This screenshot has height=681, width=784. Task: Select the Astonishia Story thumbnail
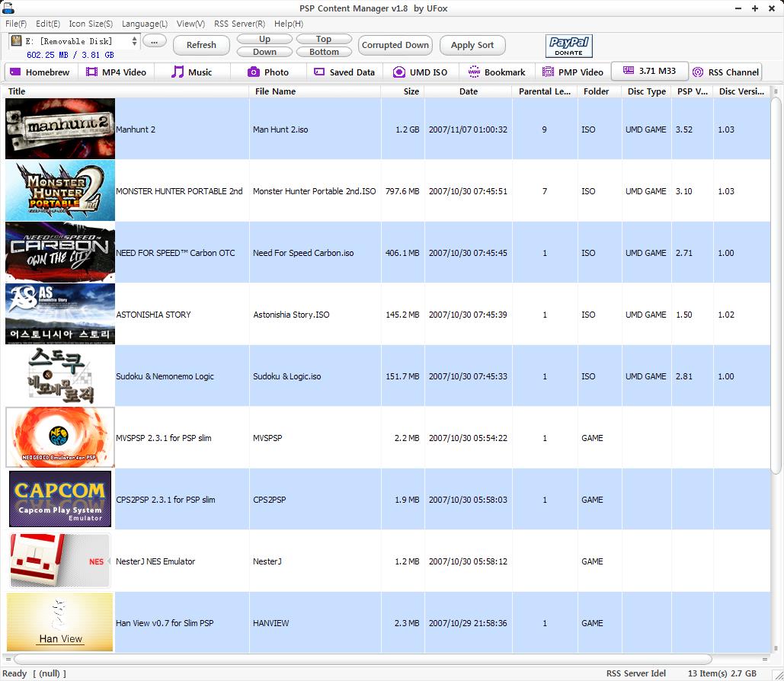pyautogui.click(x=60, y=314)
